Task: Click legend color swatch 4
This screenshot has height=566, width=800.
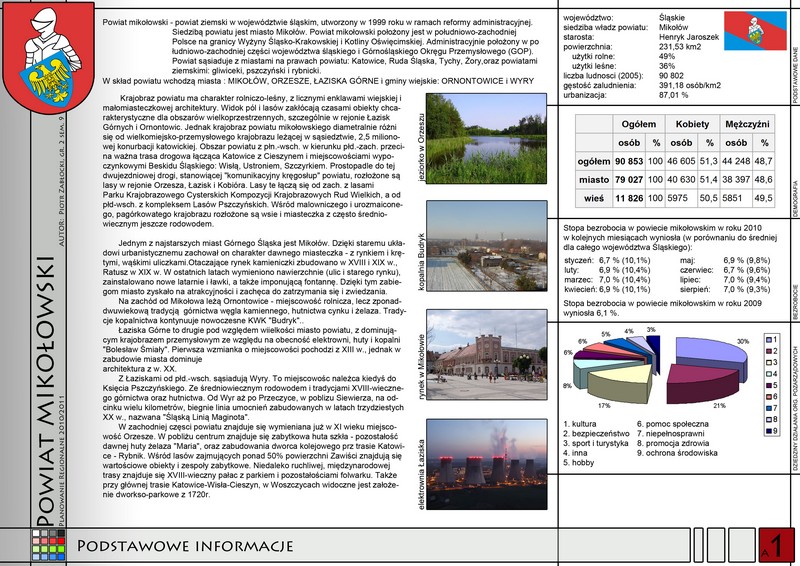Action: pos(769,374)
